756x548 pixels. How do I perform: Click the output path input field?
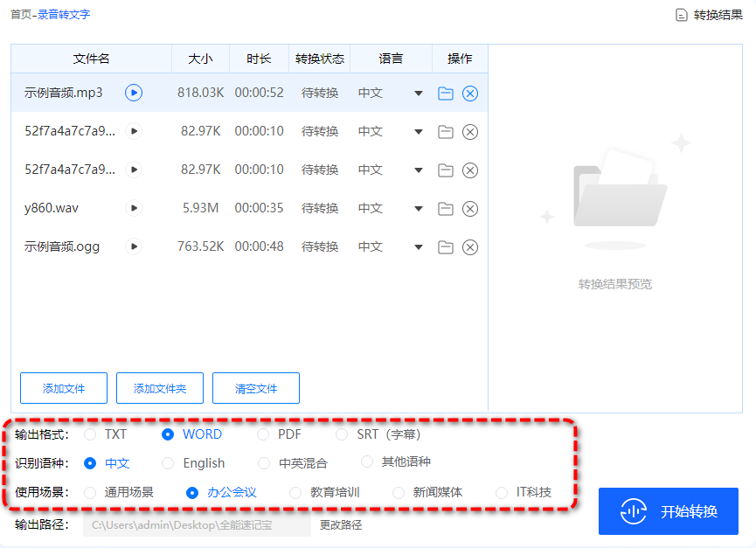point(198,525)
